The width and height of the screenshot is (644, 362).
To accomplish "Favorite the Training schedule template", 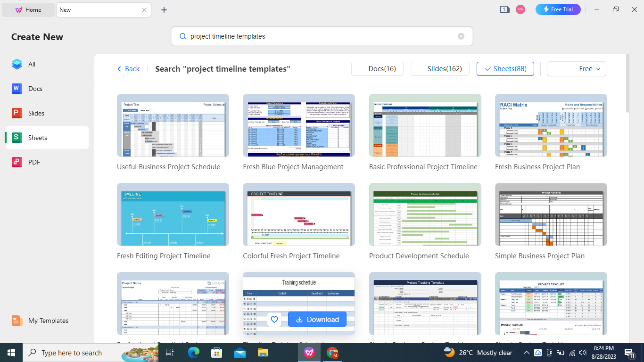I will pyautogui.click(x=274, y=319).
